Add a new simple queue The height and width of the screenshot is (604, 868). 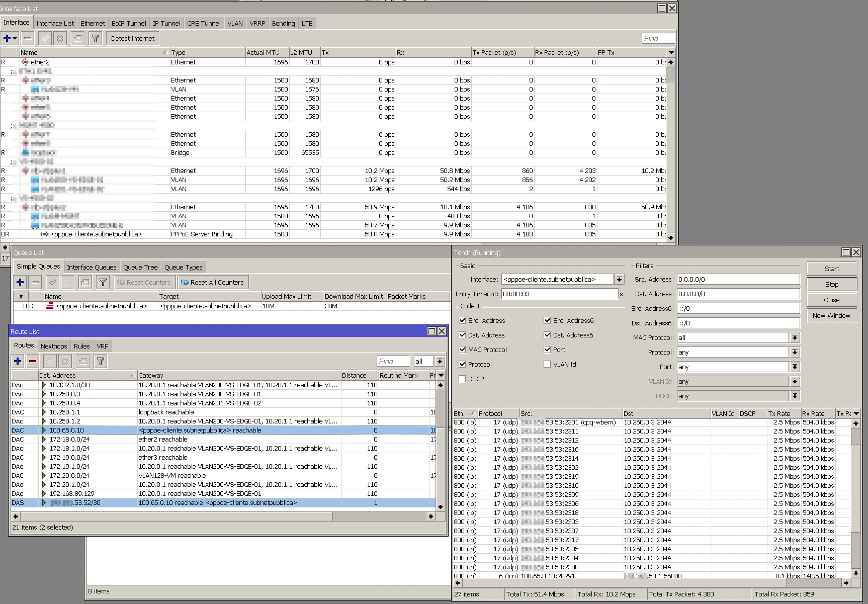pos(20,282)
